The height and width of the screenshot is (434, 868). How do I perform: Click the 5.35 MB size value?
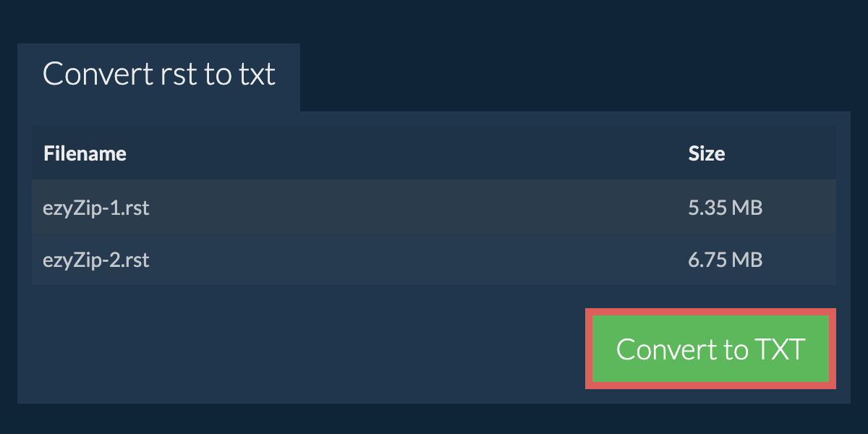click(725, 208)
